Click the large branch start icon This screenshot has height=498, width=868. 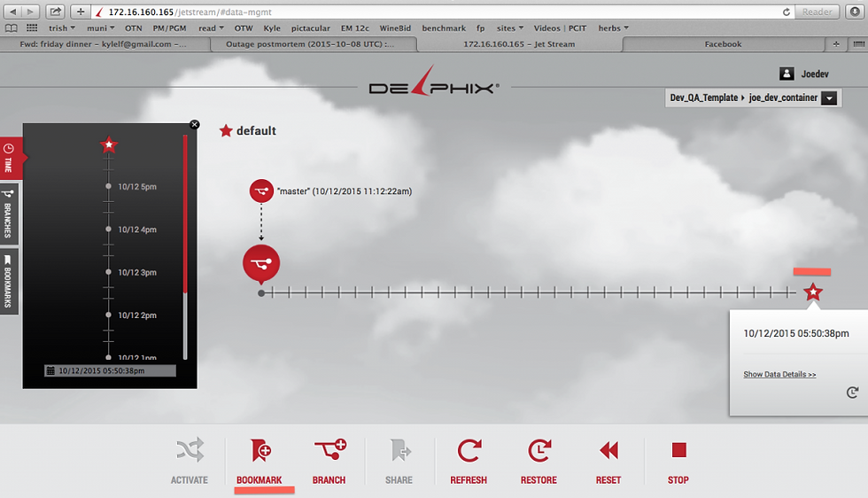(x=261, y=262)
